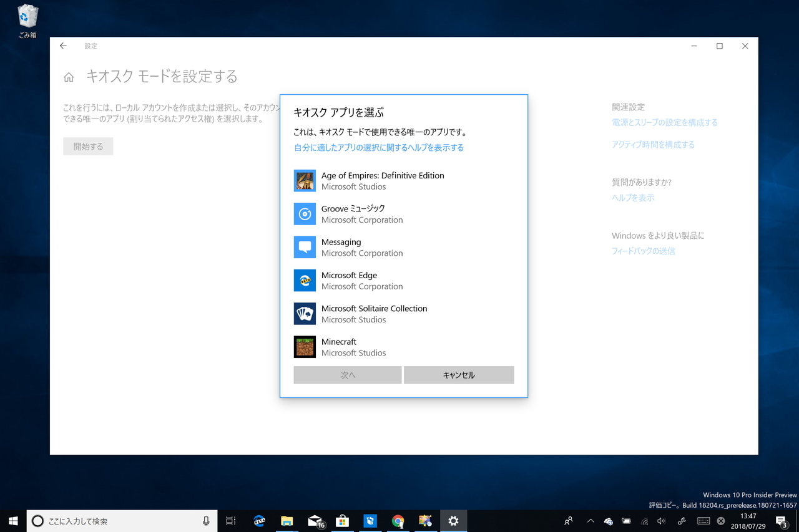Click the volume icon in the system tray
This screenshot has width=799, height=532.
661,521
